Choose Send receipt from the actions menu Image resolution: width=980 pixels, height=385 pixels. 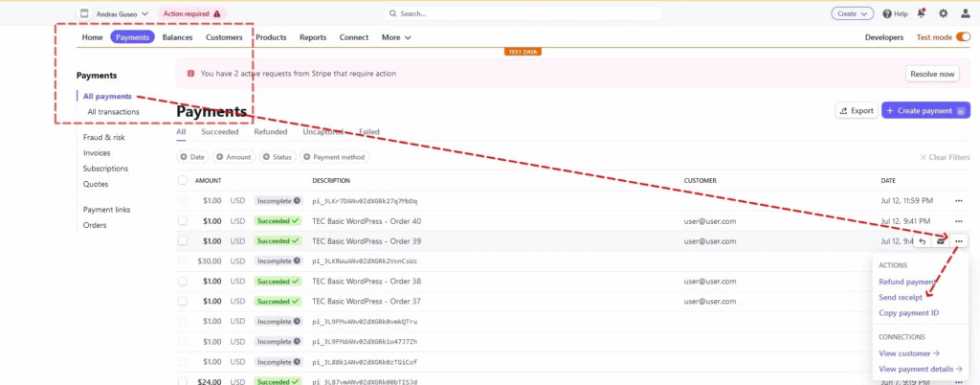901,298
